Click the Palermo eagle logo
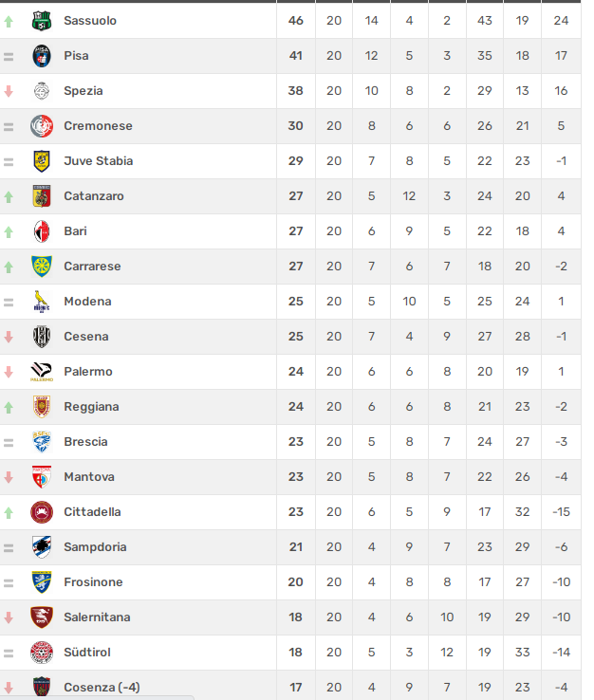 (42, 372)
